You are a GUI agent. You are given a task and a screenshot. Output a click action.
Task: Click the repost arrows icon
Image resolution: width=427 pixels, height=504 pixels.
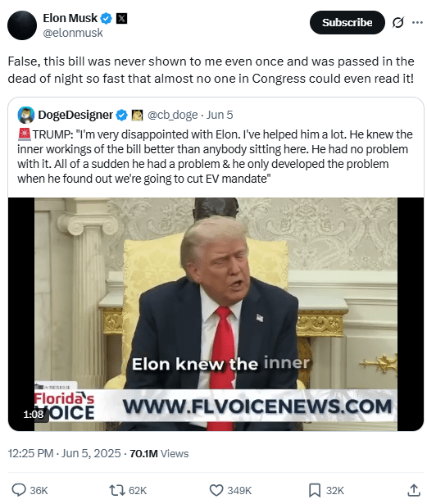pyautogui.click(x=116, y=491)
